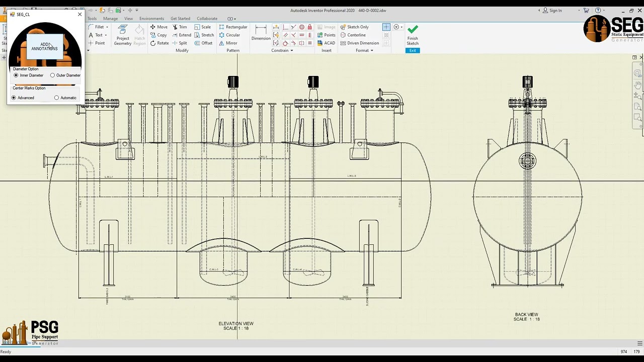Click the Project Geometry tool
Screen dimensions: 644x362
coord(123,35)
